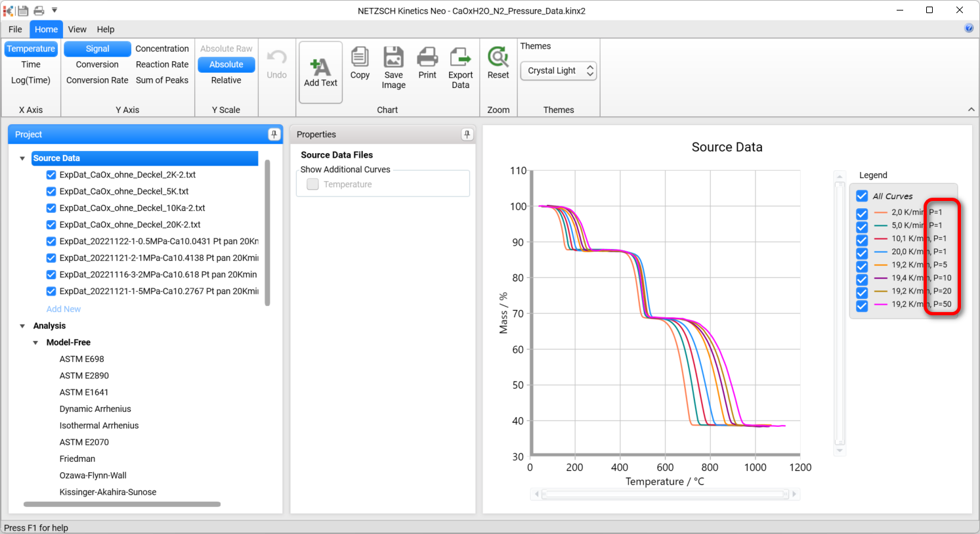Image resolution: width=980 pixels, height=534 pixels.
Task: Toggle the All Curves legend checkbox
Action: coord(862,196)
